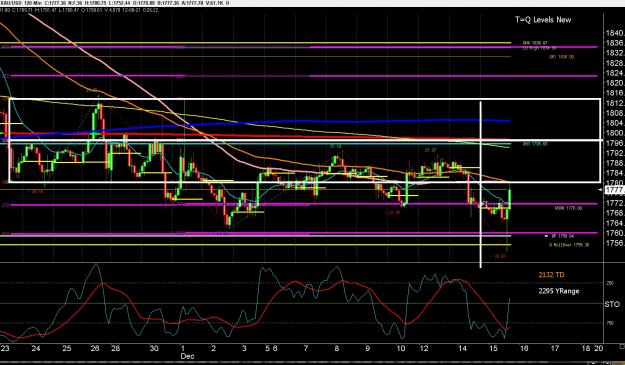Click the current price marker 1777 on the price axis
The height and width of the screenshot is (365, 625).
click(x=615, y=190)
